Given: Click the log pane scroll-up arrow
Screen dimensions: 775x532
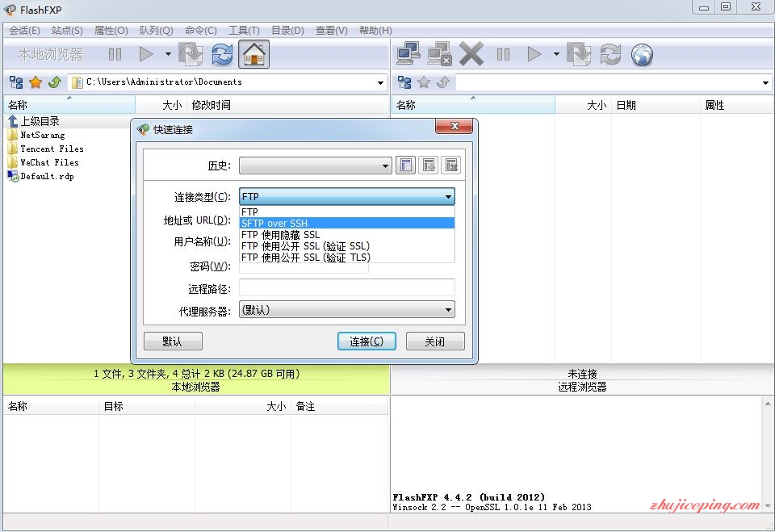Looking at the screenshot, I should click(768, 404).
